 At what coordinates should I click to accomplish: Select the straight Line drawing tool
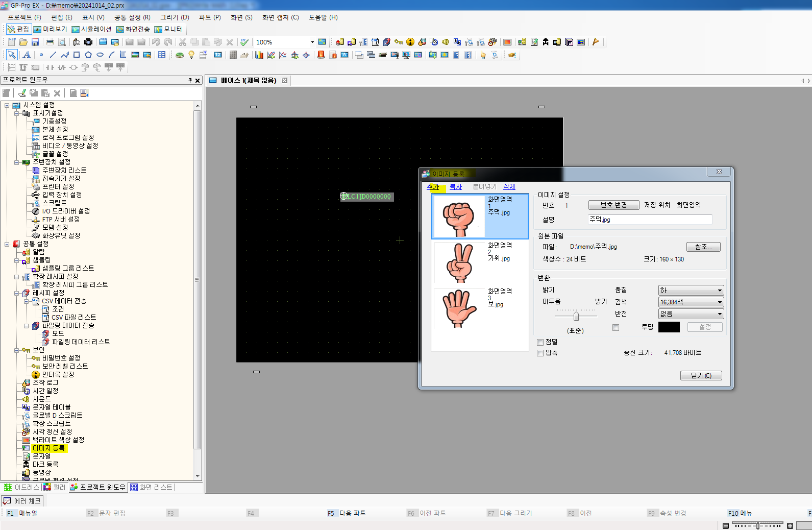click(53, 55)
